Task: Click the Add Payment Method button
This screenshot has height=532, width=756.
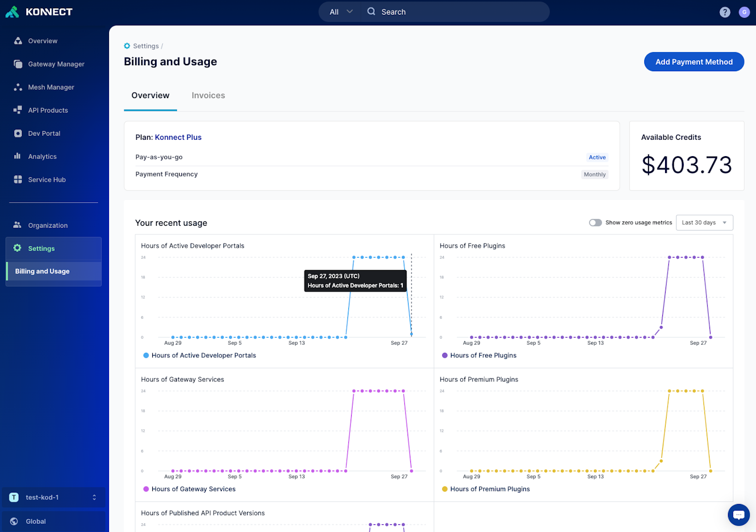Action: [694, 61]
